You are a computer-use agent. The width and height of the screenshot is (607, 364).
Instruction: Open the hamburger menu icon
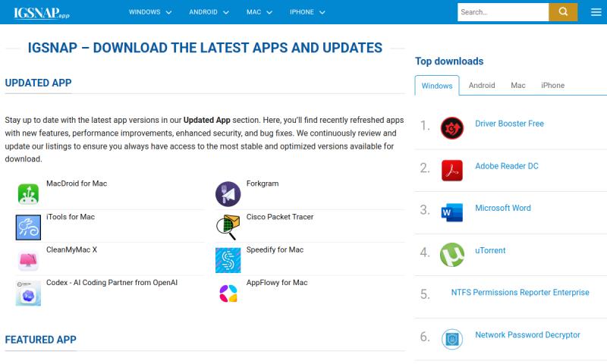[x=596, y=12]
